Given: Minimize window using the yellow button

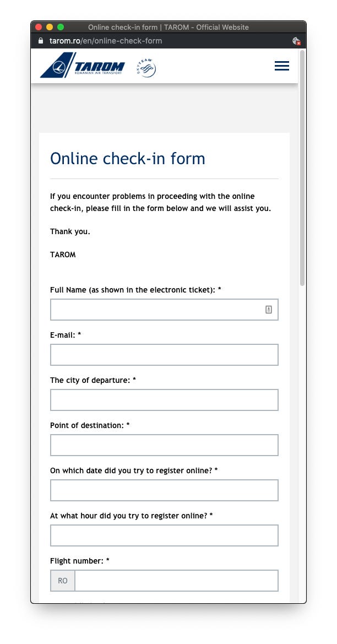Looking at the screenshot, I should pyautogui.click(x=50, y=27).
